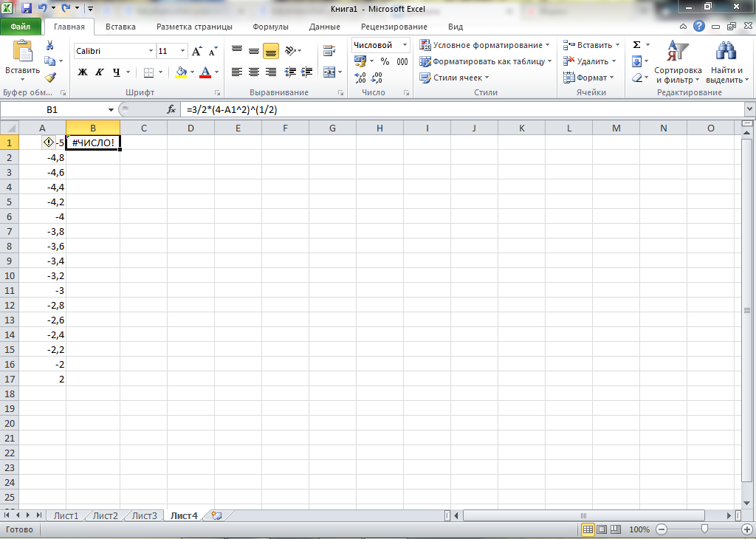This screenshot has width=756, height=539.
Task: Click in the formula bar input
Action: pyautogui.click(x=462, y=110)
